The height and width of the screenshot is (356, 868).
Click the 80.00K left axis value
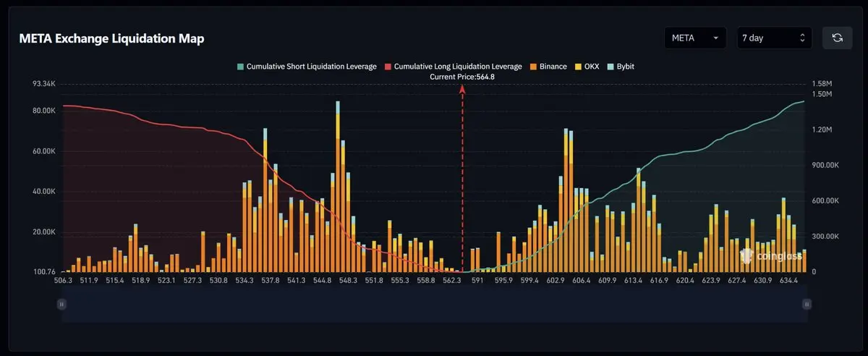(43, 111)
